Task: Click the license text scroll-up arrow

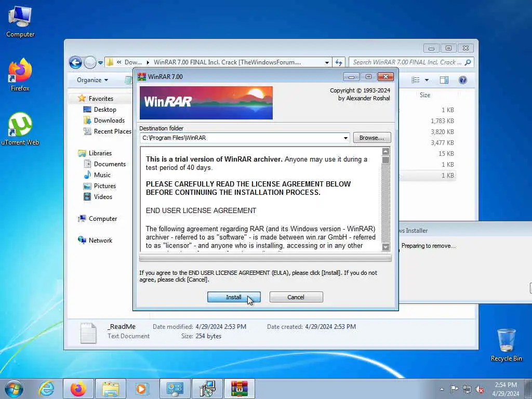Action: pos(385,151)
